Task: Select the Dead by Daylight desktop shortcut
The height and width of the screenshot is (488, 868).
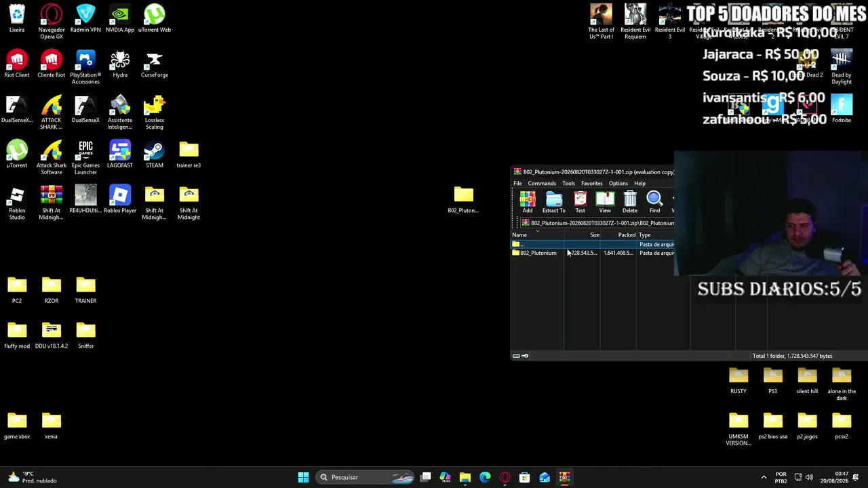Action: (842, 67)
